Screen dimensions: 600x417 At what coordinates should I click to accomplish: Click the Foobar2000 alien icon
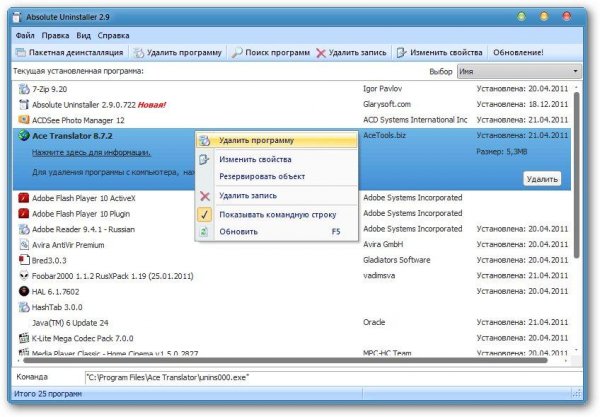tap(24, 276)
